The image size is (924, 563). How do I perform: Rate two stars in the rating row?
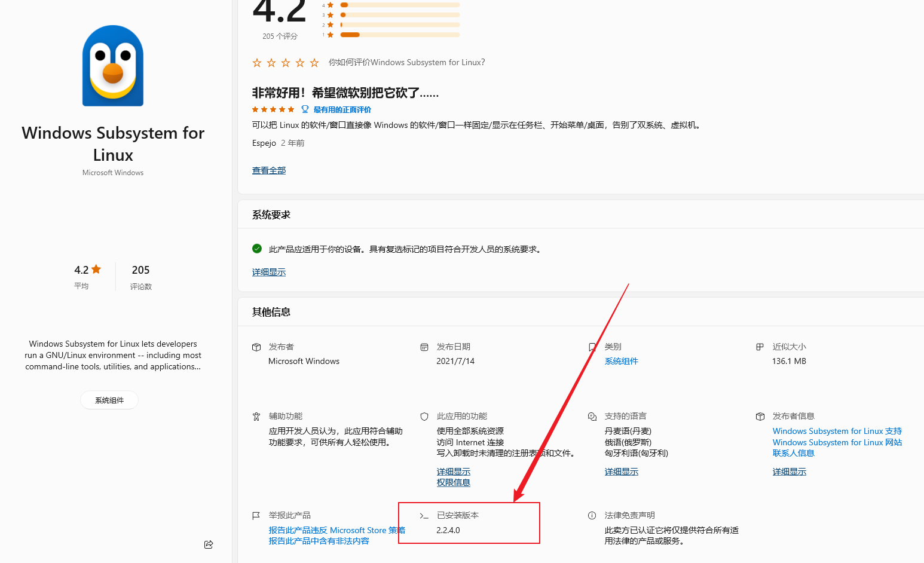tap(271, 63)
